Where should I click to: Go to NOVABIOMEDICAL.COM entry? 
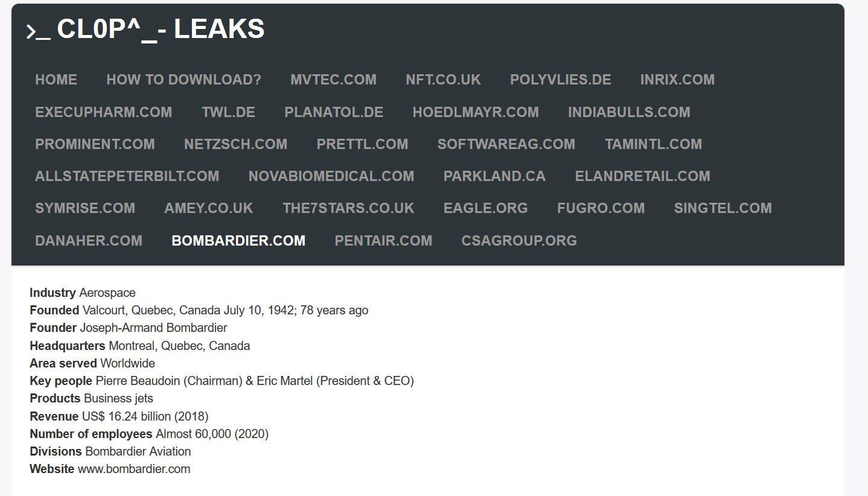(331, 176)
